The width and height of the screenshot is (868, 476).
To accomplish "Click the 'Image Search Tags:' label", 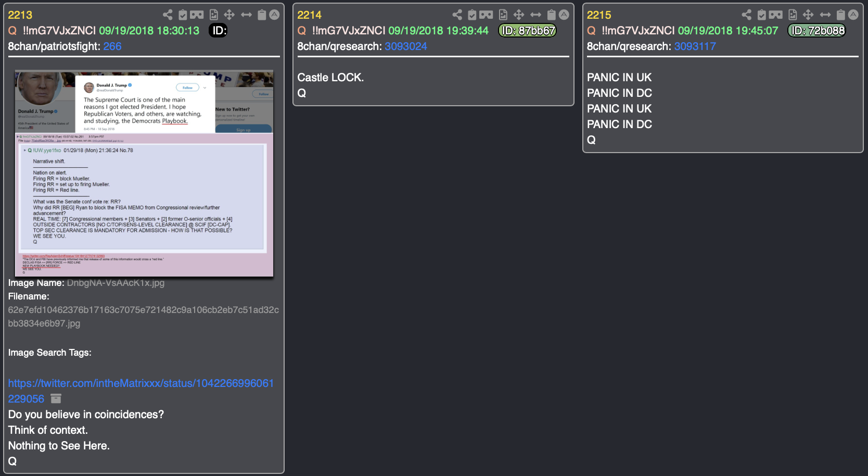I will click(x=49, y=353).
